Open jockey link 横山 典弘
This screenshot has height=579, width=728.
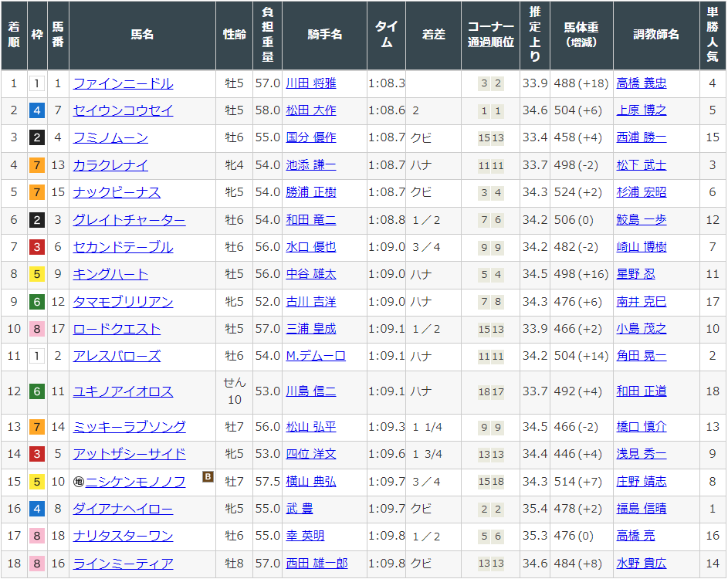311,482
